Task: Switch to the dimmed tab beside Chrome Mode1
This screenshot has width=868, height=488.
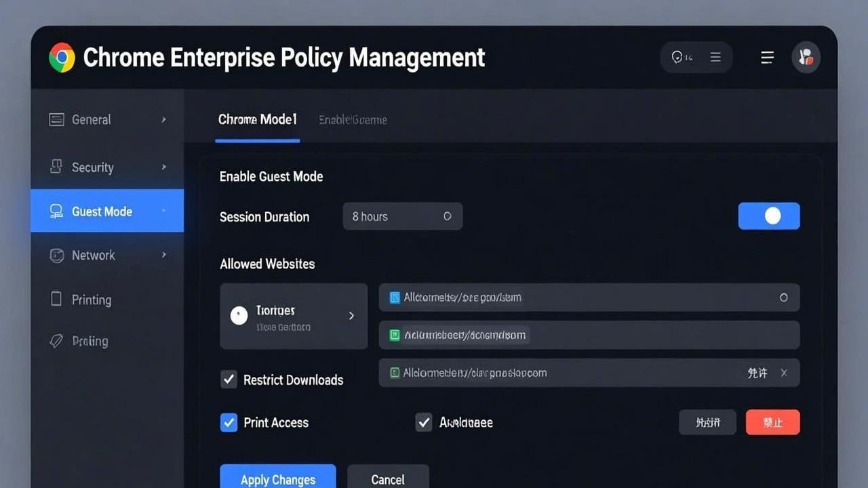Action: coord(353,120)
